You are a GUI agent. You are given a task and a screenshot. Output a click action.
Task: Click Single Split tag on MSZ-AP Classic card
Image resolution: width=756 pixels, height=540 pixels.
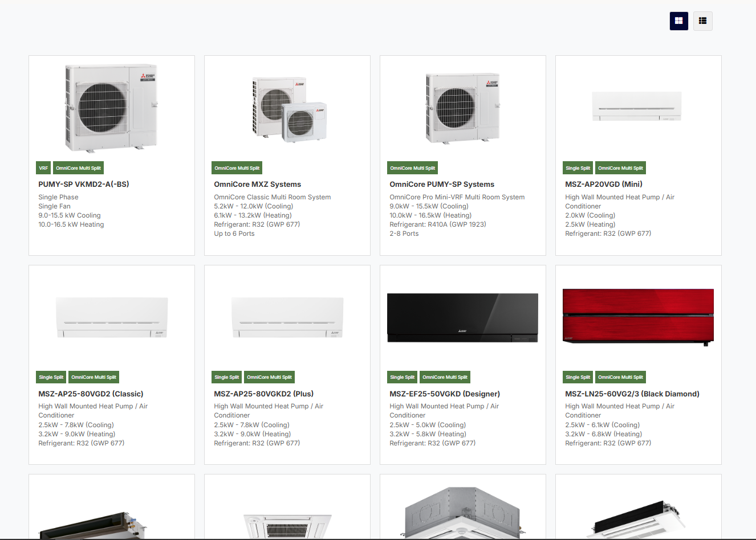(x=51, y=377)
